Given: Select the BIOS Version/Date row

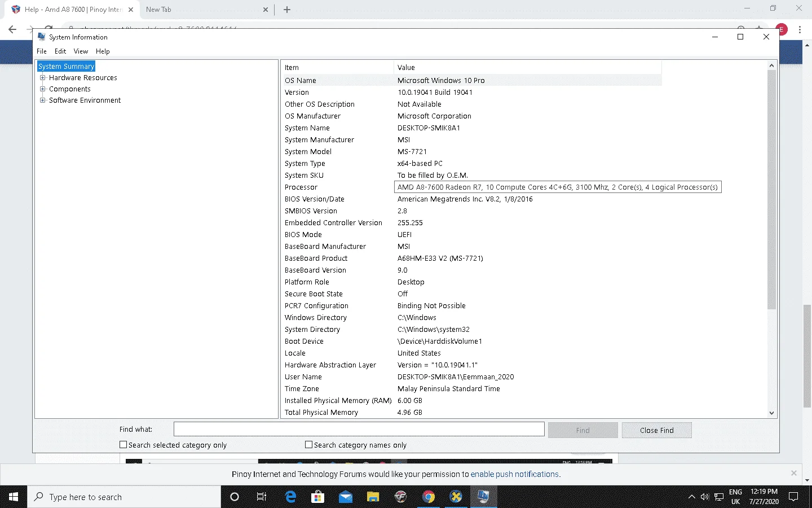Looking at the screenshot, I should click(471, 199).
